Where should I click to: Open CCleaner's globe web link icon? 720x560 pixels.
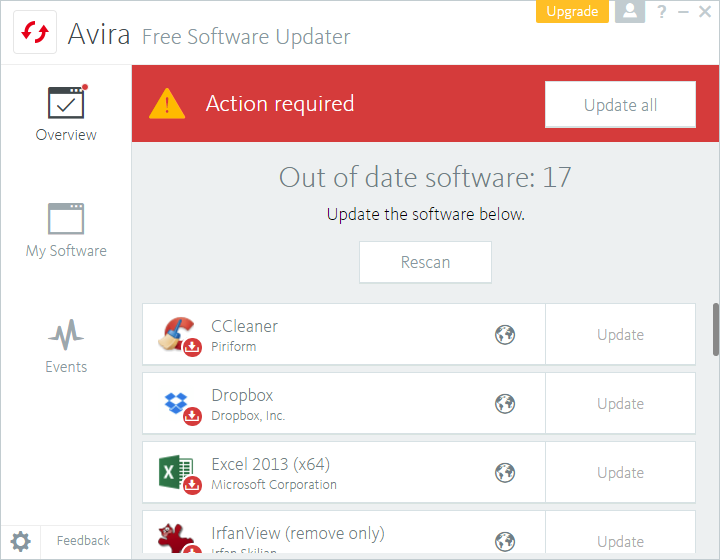click(x=505, y=335)
